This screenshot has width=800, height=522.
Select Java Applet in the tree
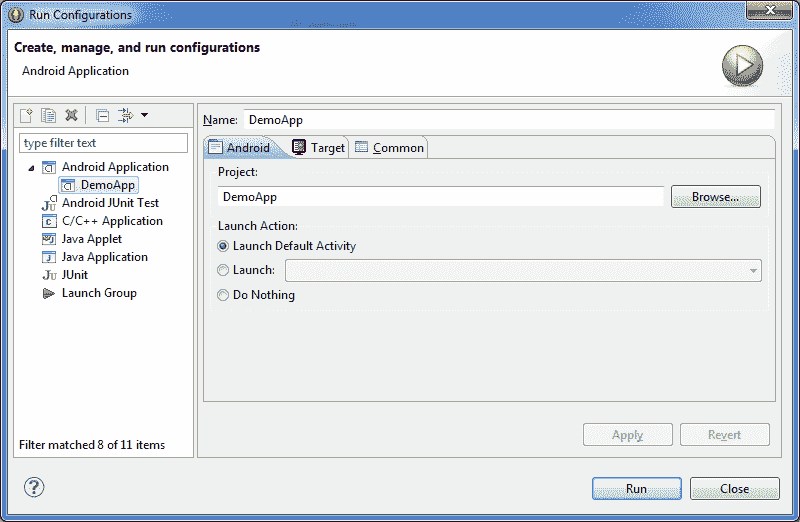[92, 239]
